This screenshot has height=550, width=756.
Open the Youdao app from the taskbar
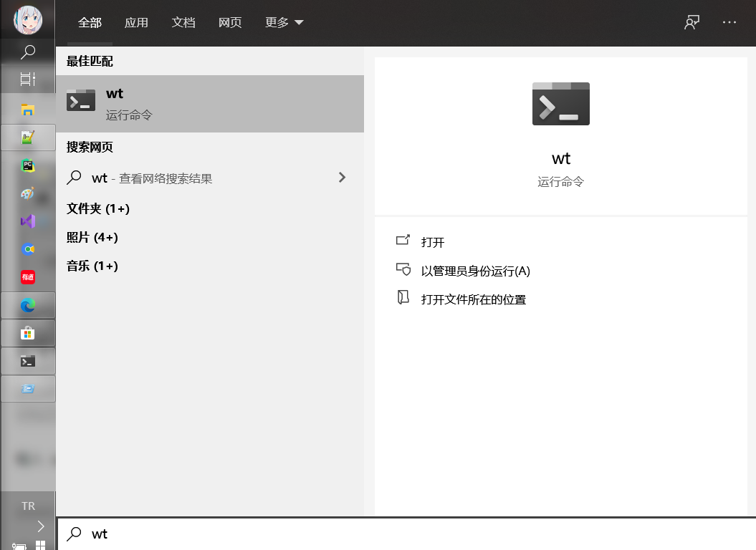pyautogui.click(x=28, y=277)
